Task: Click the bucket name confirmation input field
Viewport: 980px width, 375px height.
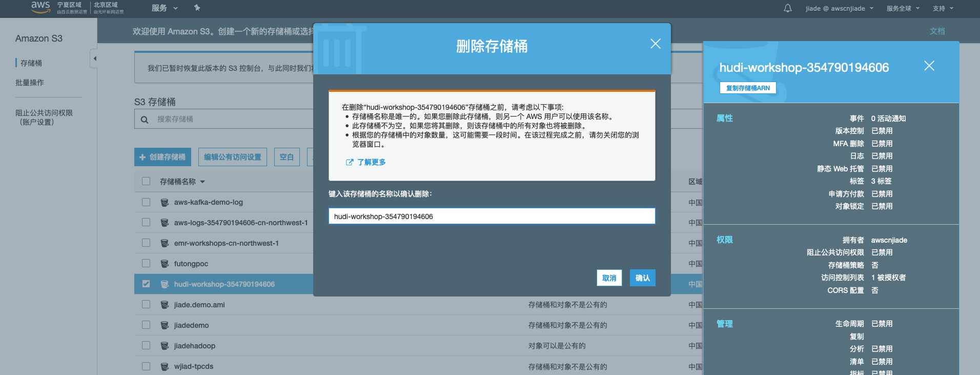Action: click(x=492, y=216)
